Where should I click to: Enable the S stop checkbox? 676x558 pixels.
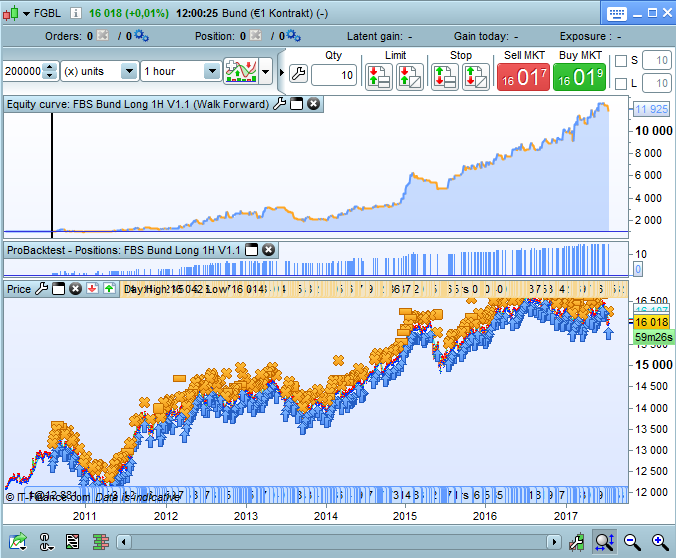[621, 61]
